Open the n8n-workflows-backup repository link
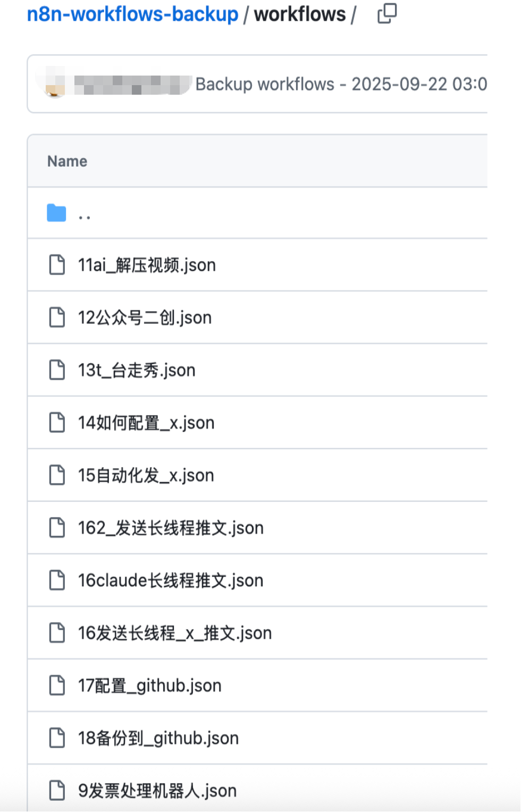 point(133,14)
